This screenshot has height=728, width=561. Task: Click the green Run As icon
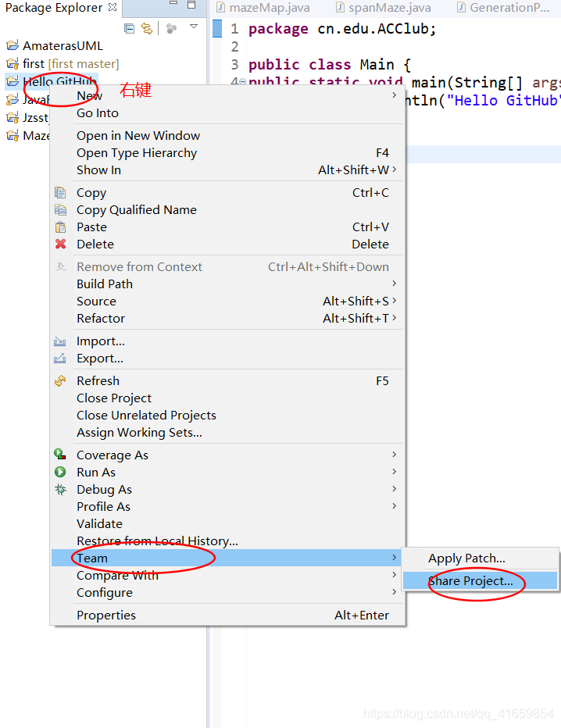pyautogui.click(x=60, y=472)
